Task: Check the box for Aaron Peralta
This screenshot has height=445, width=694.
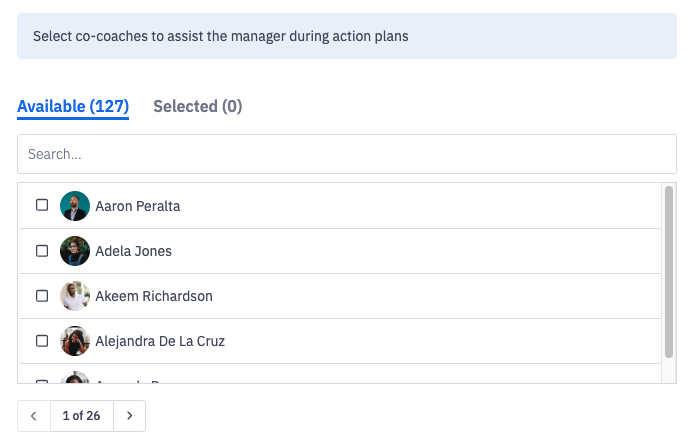Action: [x=42, y=205]
